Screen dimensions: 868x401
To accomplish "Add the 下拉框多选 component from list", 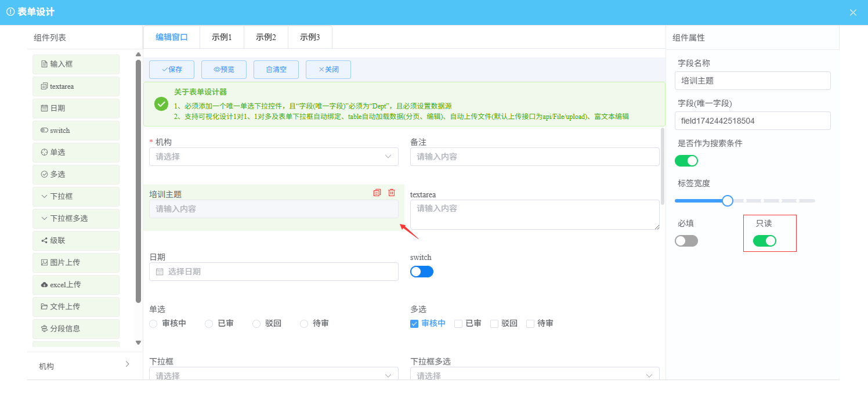I will tap(76, 219).
